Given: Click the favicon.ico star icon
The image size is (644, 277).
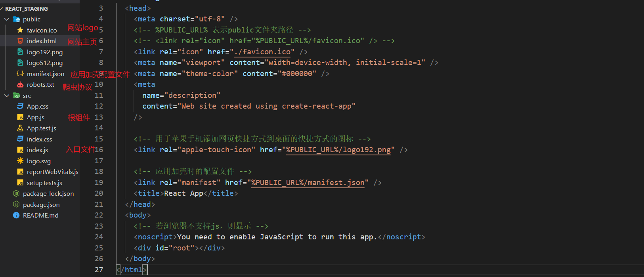Looking at the screenshot, I should pos(20,30).
